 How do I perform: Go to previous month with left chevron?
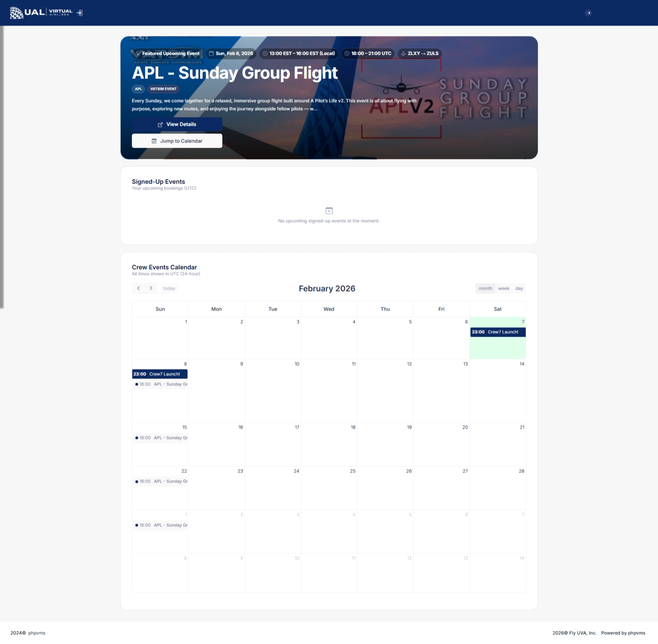138,288
